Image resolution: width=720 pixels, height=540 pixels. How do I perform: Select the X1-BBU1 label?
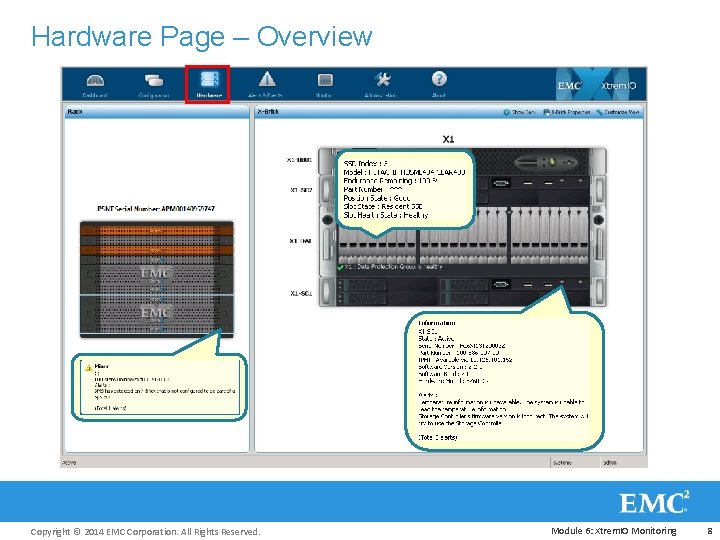point(299,160)
